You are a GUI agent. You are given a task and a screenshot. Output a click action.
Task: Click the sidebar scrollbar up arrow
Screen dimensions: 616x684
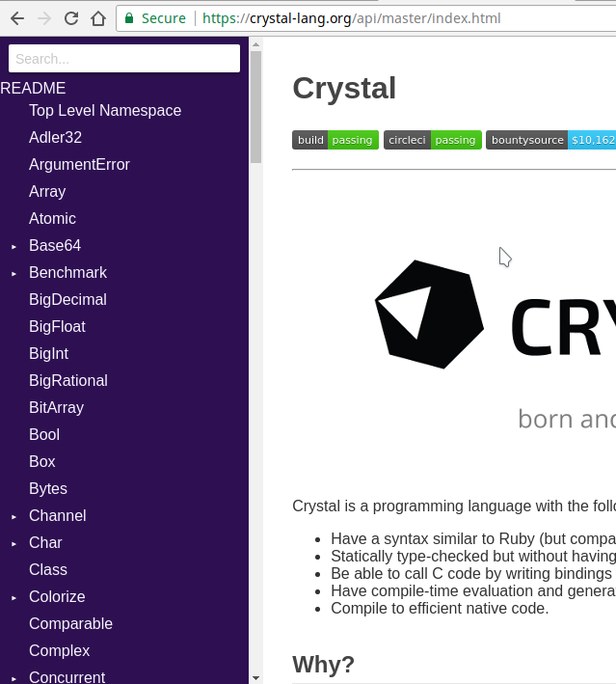tap(255, 44)
